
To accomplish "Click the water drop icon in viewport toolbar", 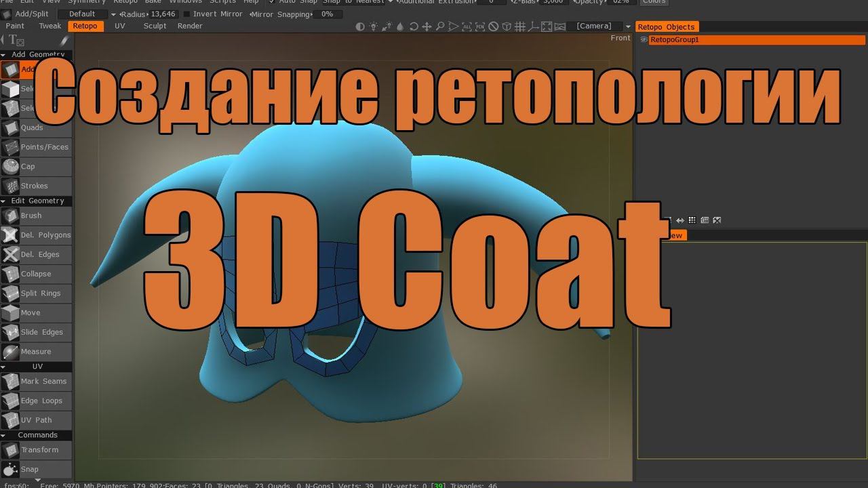I will click(400, 27).
